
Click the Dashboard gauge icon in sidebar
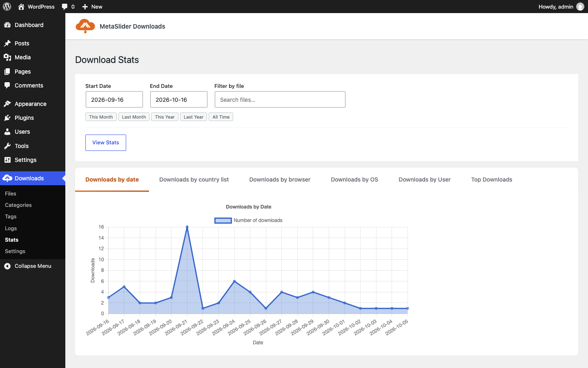(7, 25)
